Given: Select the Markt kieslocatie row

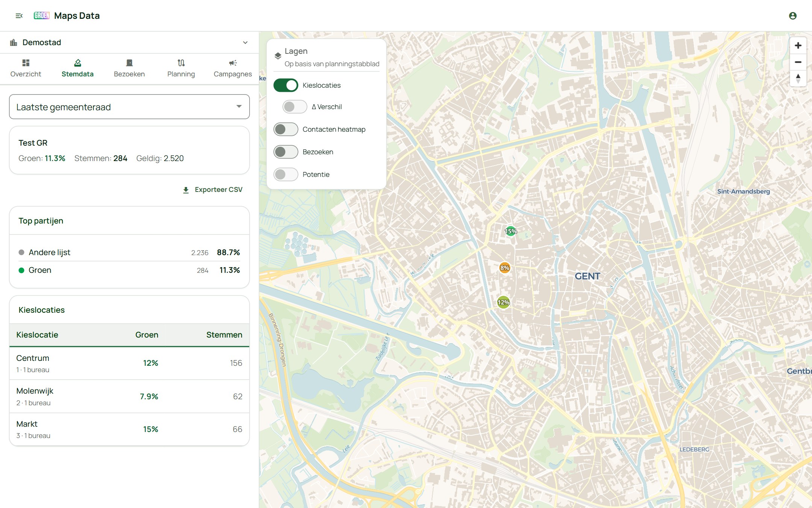Looking at the screenshot, I should click(x=129, y=429).
